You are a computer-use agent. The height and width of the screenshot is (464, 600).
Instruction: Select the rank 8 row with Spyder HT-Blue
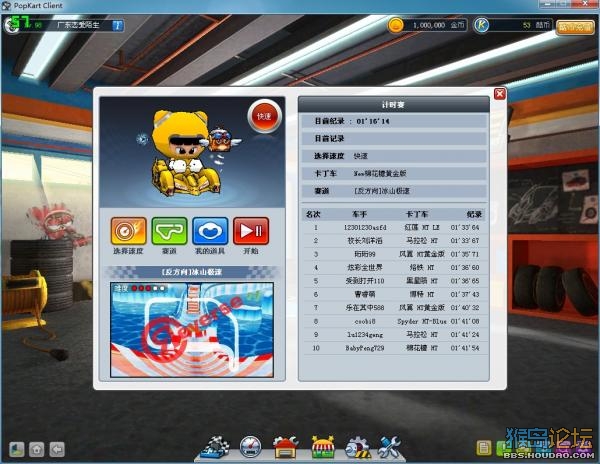point(394,321)
